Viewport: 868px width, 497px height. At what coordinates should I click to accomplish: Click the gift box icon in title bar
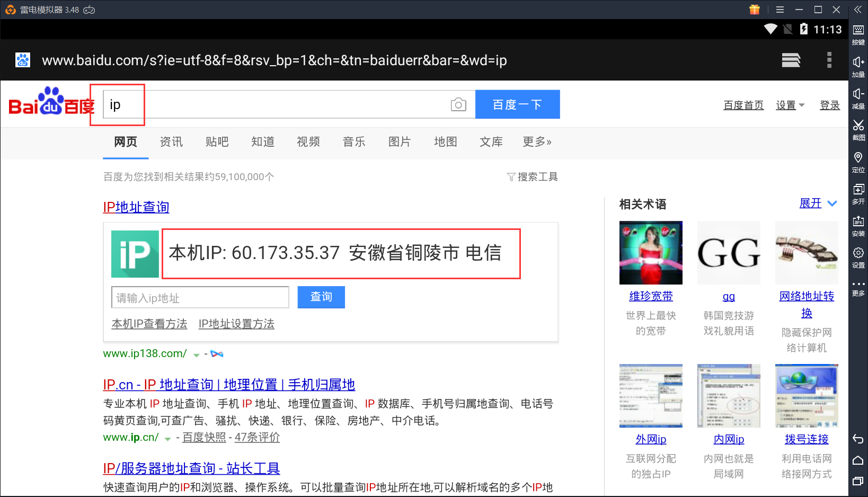[x=755, y=10]
